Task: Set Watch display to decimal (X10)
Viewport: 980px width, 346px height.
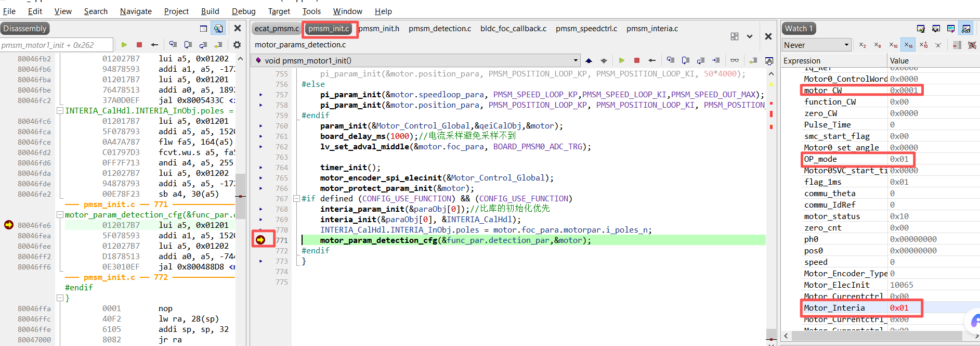Action: [893, 45]
